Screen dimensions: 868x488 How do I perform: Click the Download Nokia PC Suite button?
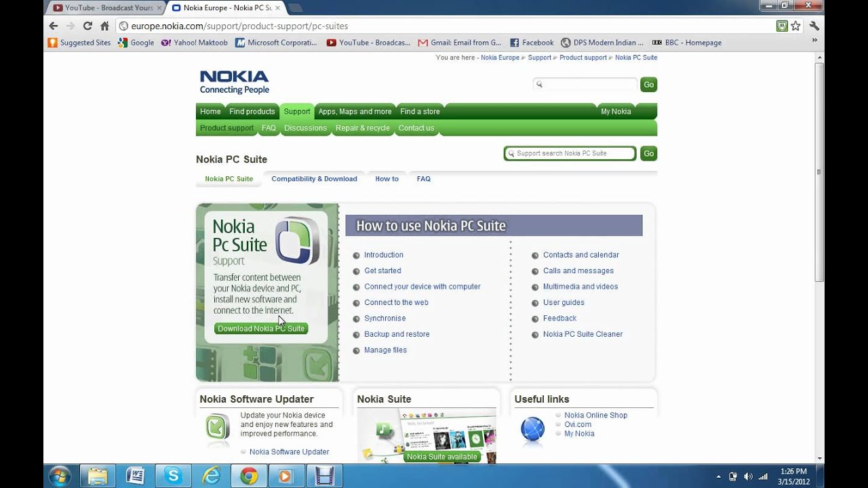coord(261,329)
